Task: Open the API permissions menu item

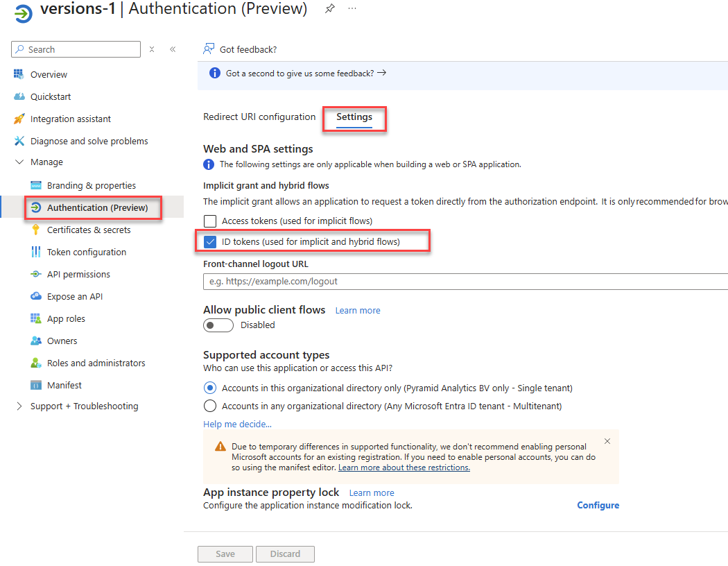Action: [x=78, y=274]
